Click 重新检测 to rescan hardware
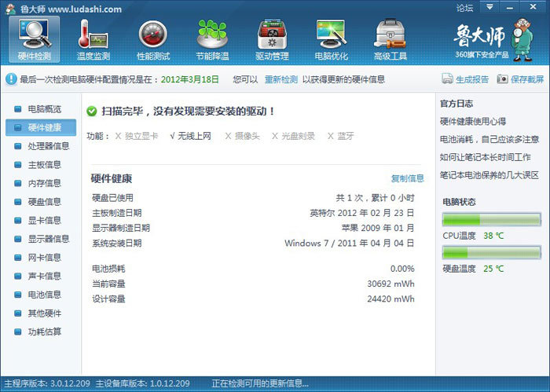The height and width of the screenshot is (392, 550). 281,79
